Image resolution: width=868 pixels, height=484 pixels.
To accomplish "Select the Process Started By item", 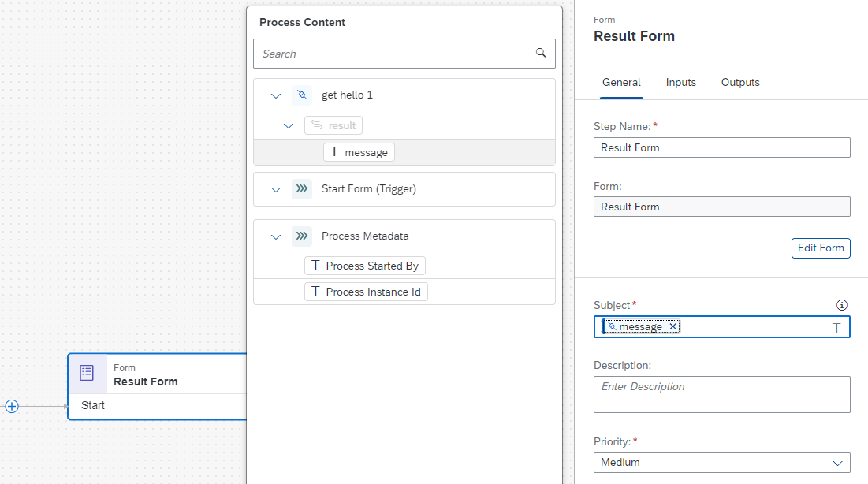I will point(365,266).
